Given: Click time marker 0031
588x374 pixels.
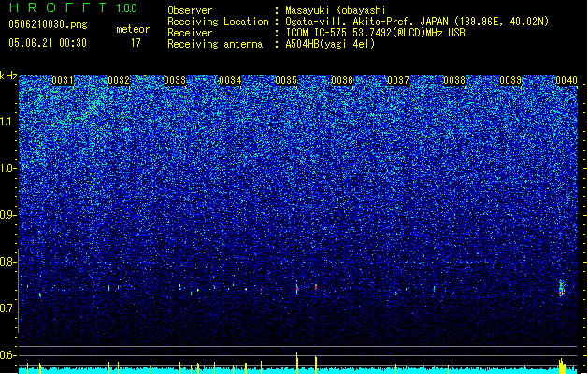Looking at the screenshot, I should click(x=63, y=80).
